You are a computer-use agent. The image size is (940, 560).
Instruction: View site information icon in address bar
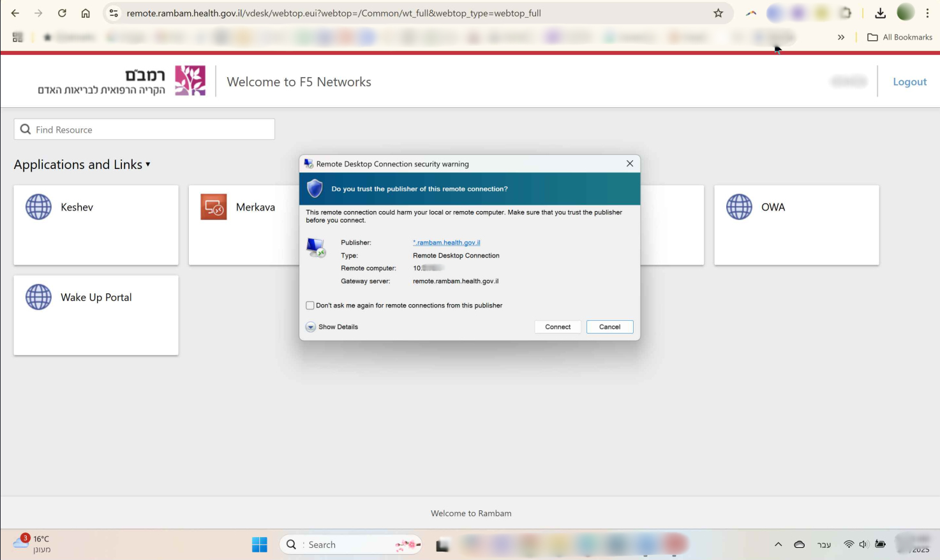click(x=114, y=13)
